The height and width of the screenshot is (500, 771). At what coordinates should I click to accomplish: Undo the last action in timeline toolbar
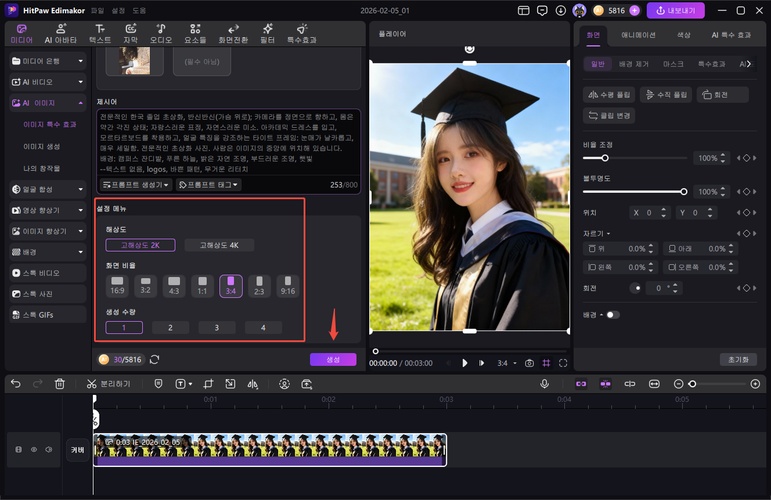click(16, 384)
